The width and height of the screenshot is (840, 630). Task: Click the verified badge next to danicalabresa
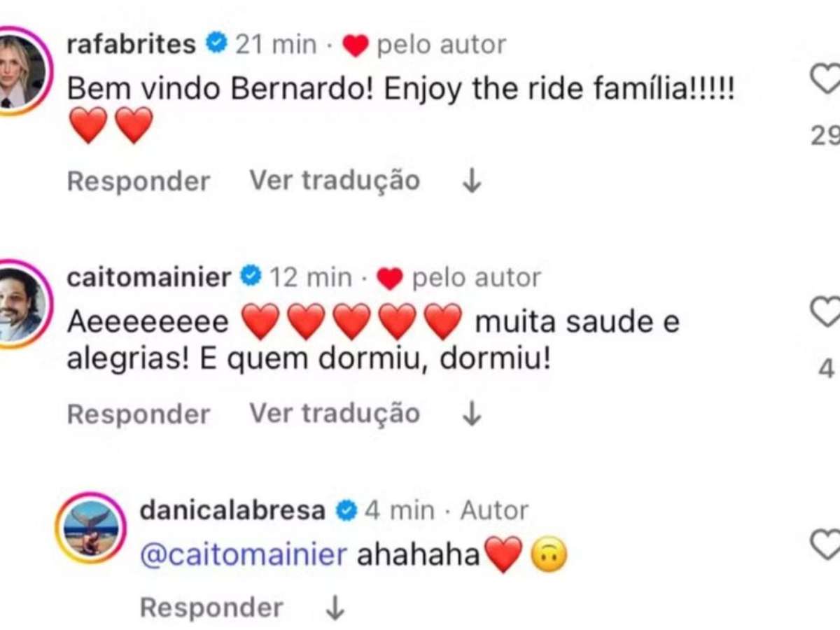pos(346,510)
